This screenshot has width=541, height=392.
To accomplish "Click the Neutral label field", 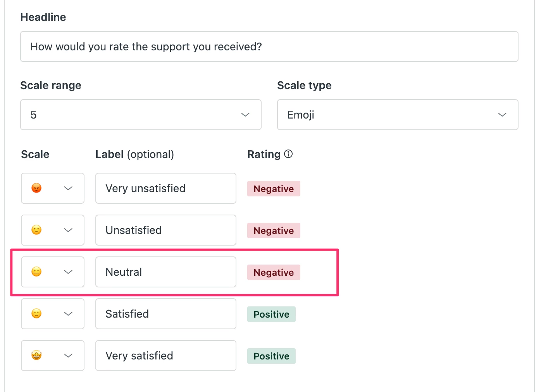I will pyautogui.click(x=166, y=272).
